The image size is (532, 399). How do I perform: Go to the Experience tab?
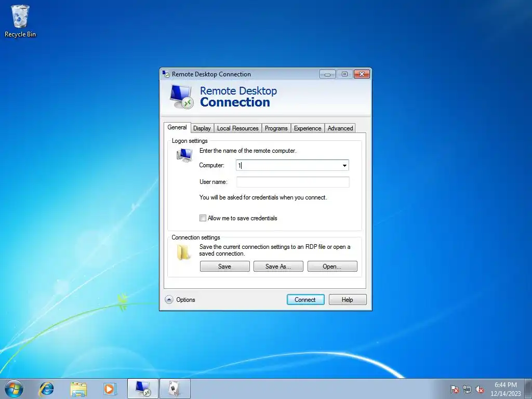pyautogui.click(x=308, y=128)
